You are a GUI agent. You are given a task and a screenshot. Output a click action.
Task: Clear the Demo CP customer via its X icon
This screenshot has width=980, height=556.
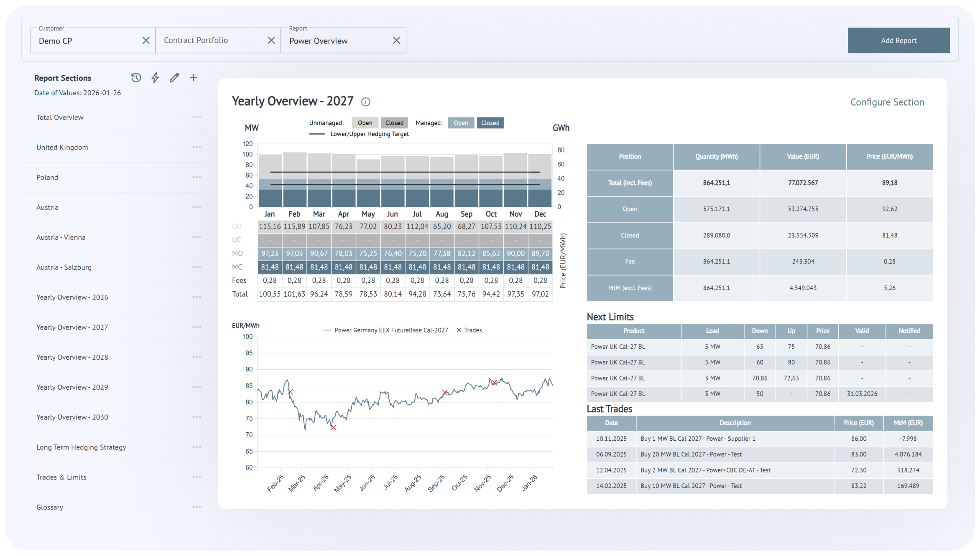tap(146, 40)
